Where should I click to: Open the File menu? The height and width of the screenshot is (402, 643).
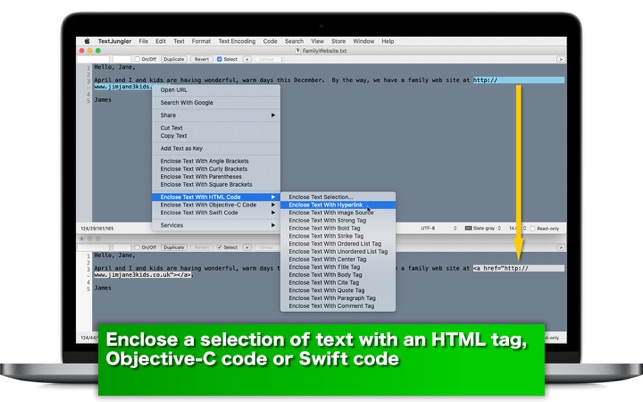coord(143,41)
